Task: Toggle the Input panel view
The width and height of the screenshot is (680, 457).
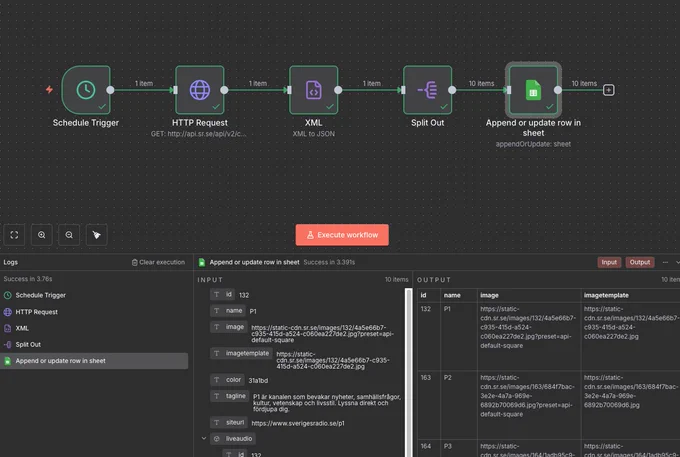Action: (x=609, y=262)
